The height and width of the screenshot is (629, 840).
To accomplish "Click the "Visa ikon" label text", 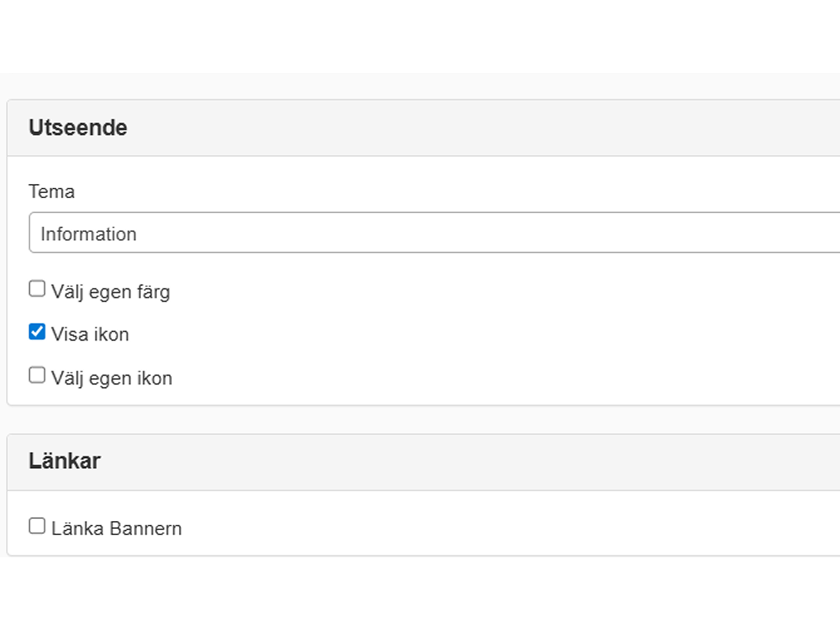I will coord(90,335).
